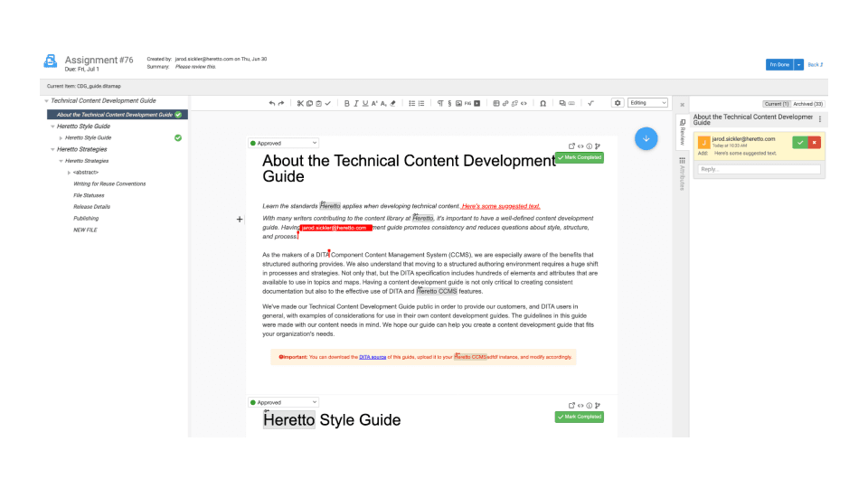The height and width of the screenshot is (488, 868).
Task: Insert a table from the toolbar
Action: click(495, 103)
